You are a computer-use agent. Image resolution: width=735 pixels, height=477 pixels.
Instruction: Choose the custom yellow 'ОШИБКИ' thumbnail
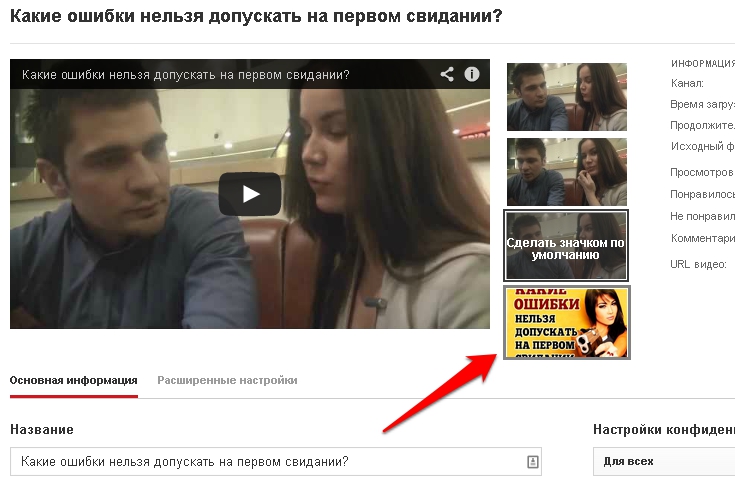click(567, 323)
